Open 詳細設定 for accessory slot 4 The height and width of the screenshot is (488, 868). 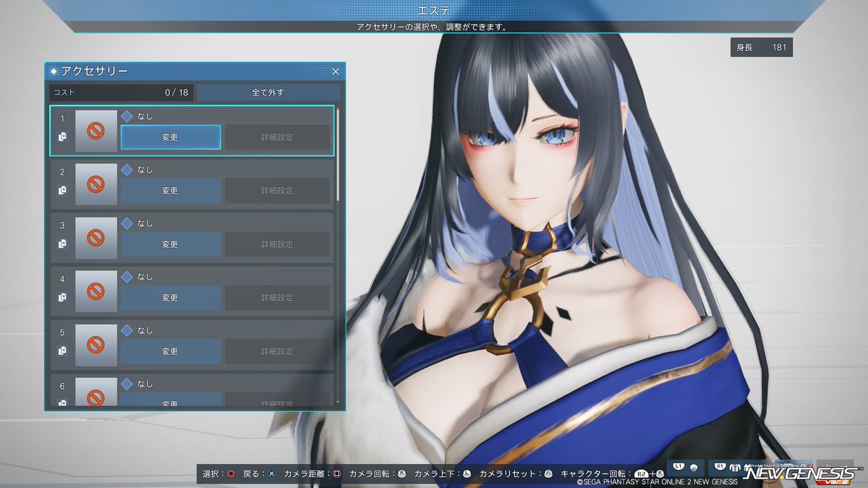click(277, 298)
